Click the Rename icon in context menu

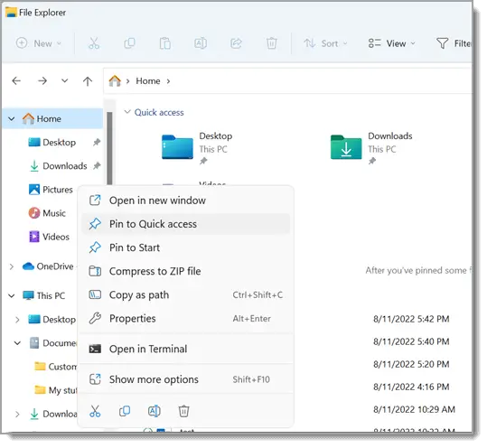155,411
